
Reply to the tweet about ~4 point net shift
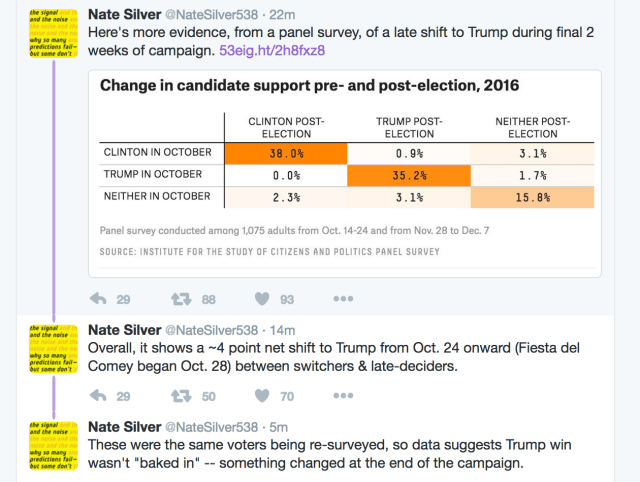pyautogui.click(x=99, y=396)
